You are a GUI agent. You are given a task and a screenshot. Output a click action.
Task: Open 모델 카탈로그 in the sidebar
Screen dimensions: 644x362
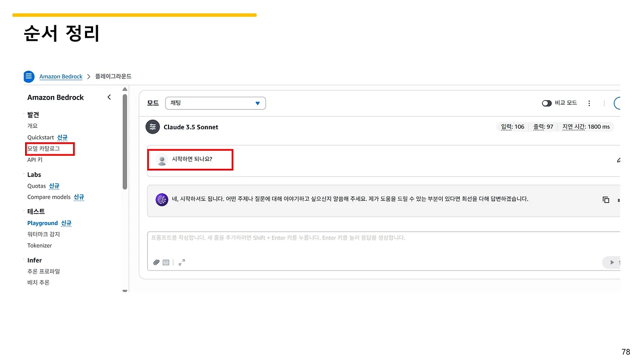(44, 148)
